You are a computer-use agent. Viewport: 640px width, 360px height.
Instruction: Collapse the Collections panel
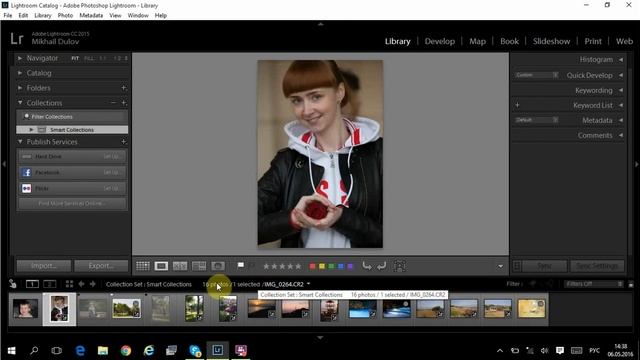20,103
